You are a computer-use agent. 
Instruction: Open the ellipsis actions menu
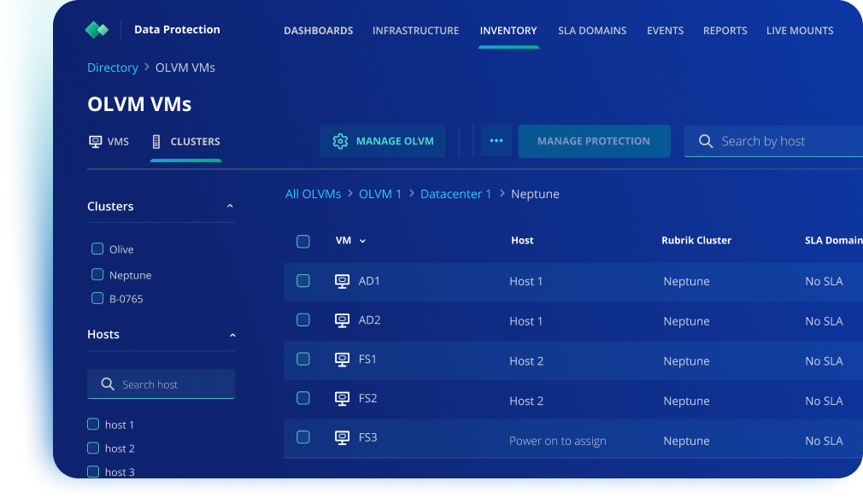point(496,140)
